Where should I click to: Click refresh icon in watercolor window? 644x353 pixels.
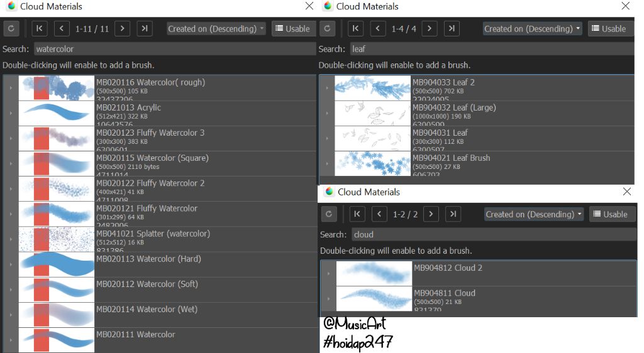tap(11, 29)
